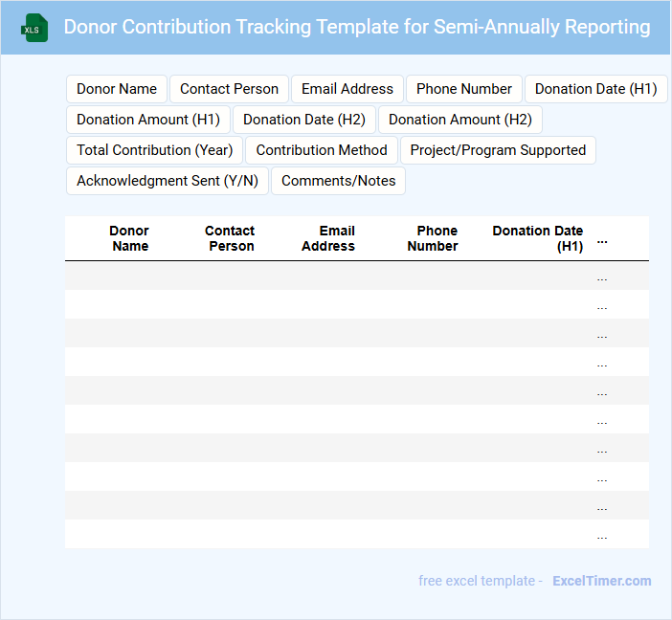
Task: Click the Project/Program Supported tag
Action: pyautogui.click(x=498, y=150)
